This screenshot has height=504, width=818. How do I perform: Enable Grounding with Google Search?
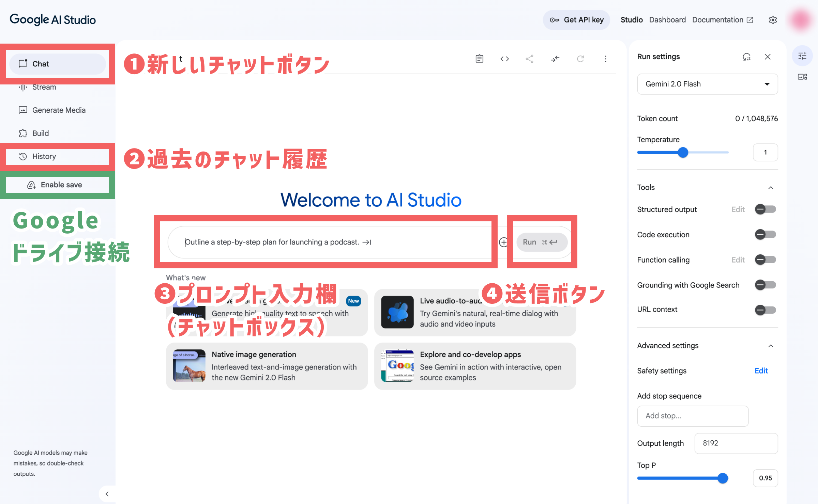pos(765,285)
